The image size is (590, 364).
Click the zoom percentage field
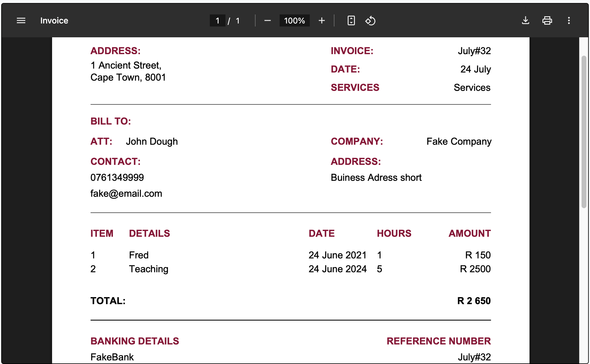[294, 20]
